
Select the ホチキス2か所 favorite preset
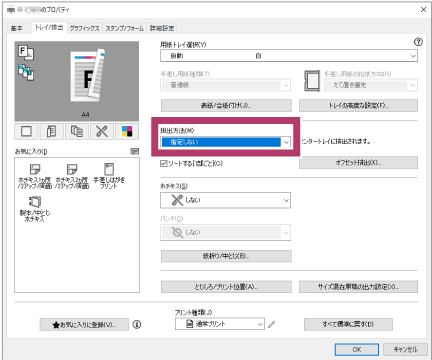72,176
